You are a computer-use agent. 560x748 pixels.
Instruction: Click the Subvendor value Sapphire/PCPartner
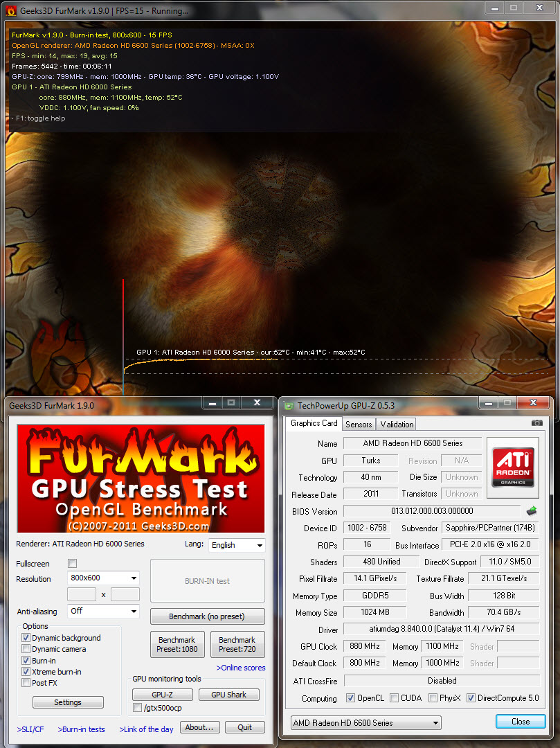(x=490, y=528)
